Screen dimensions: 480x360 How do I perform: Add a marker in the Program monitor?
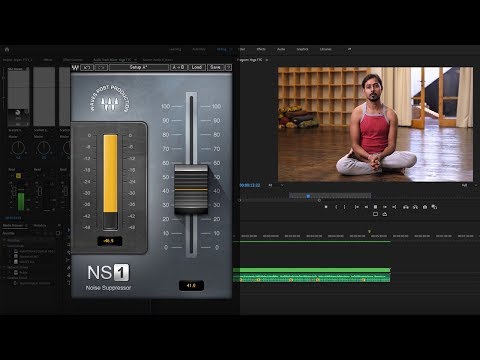[326, 207]
